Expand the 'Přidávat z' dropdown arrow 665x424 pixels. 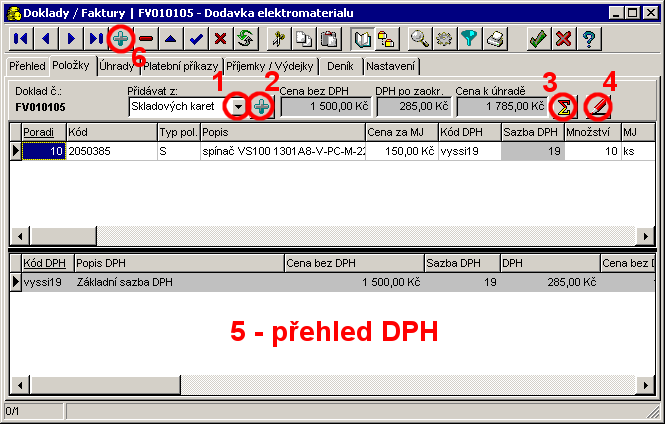tap(237, 106)
